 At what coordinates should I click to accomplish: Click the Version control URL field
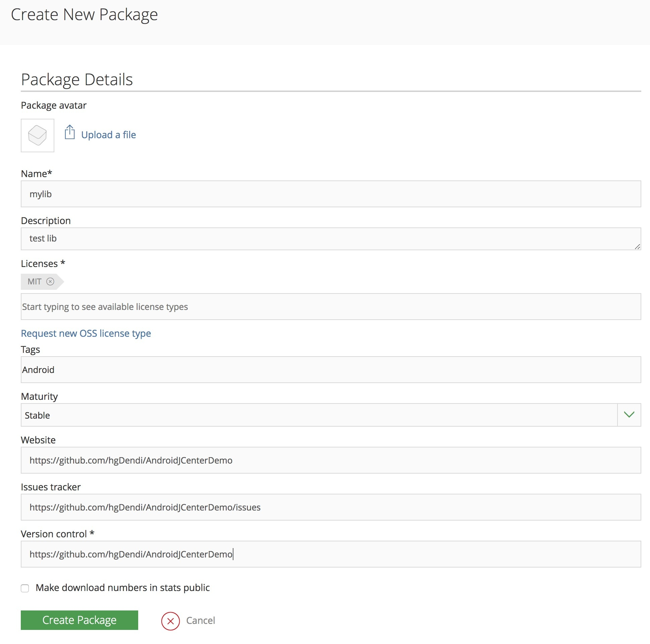(x=331, y=554)
